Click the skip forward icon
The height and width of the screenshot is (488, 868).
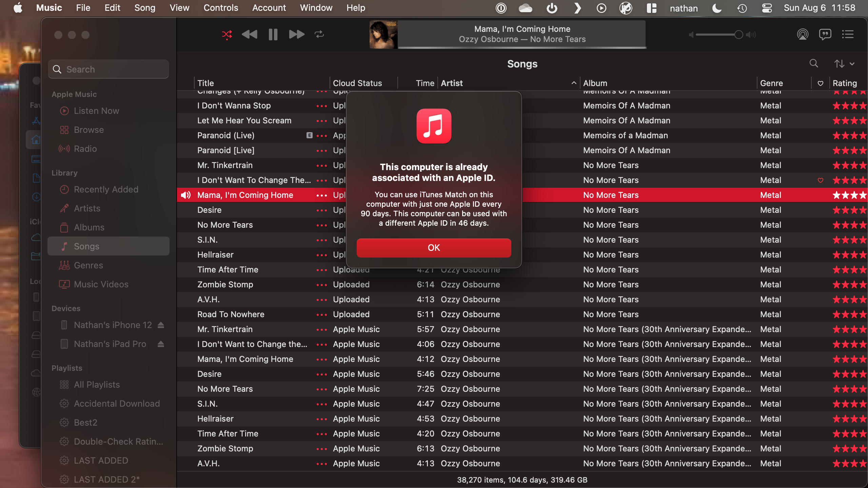tap(296, 34)
